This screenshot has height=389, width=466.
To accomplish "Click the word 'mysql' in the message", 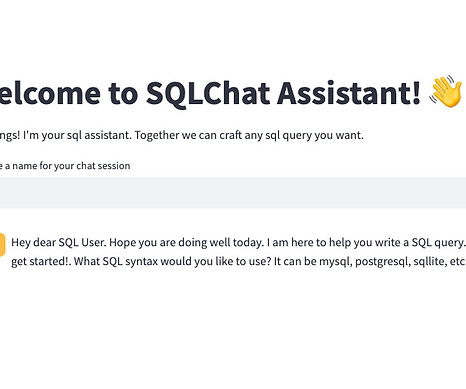I will [335, 262].
